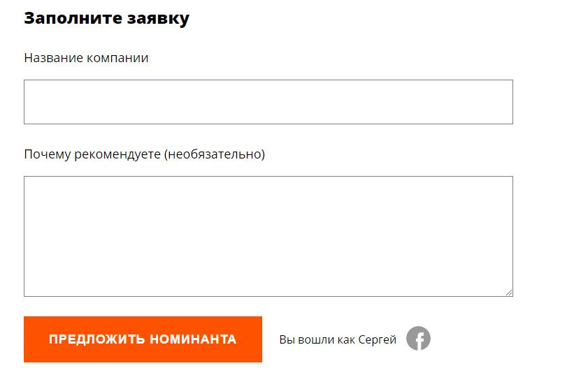Submit the nominee with the orange button
Viewport: 588px width, 375px height.
[x=143, y=339]
